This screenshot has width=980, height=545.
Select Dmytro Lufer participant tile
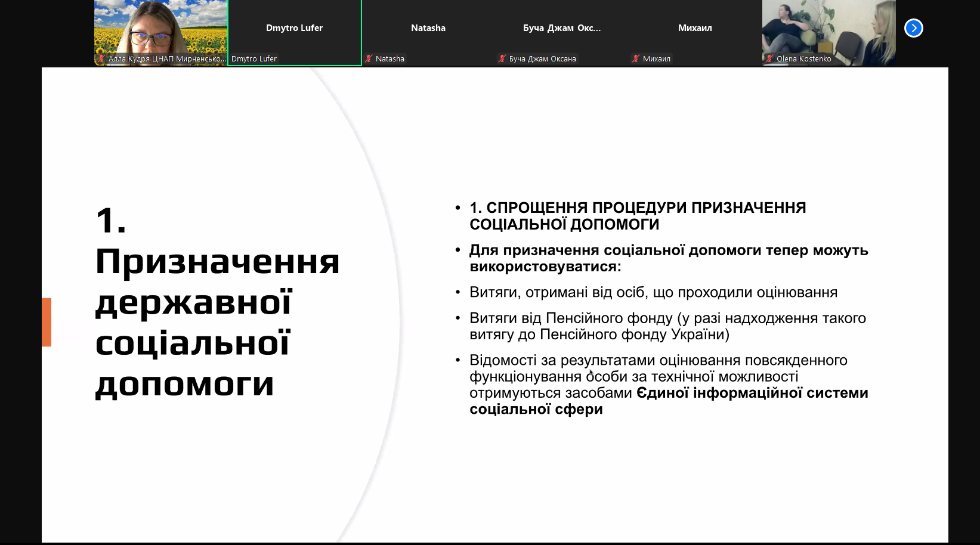pyautogui.click(x=295, y=33)
